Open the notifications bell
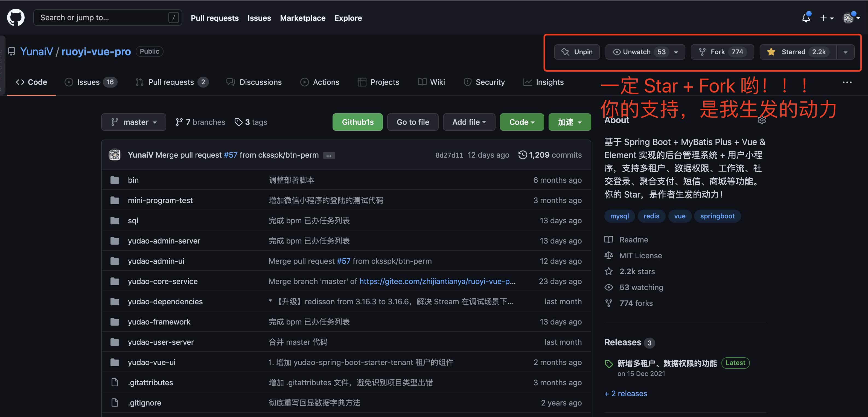The height and width of the screenshot is (417, 868). 806,18
